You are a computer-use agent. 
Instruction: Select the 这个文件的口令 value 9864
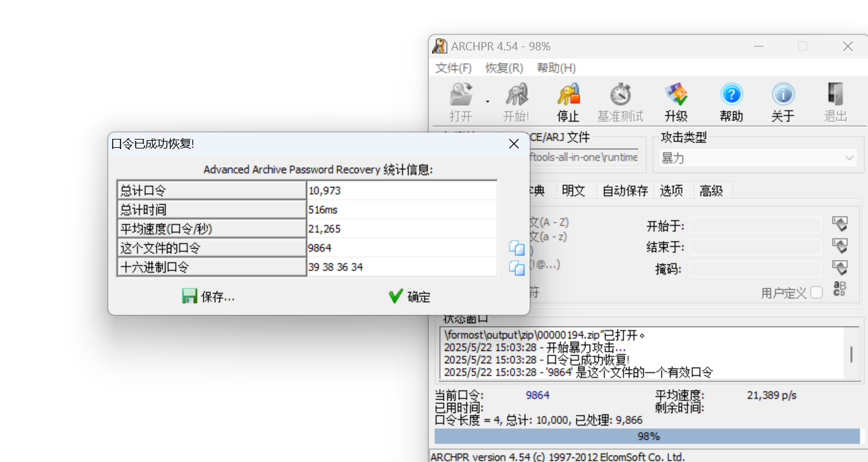tap(401, 248)
